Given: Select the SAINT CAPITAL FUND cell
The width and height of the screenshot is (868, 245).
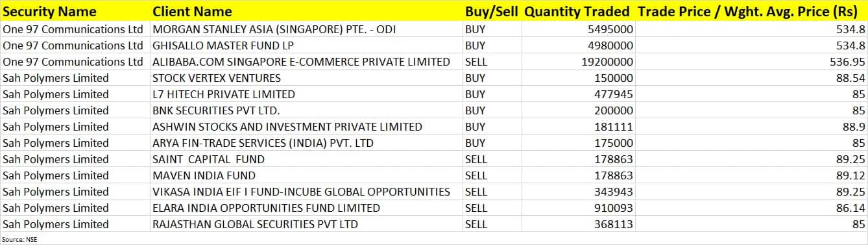Looking at the screenshot, I should coord(306,159).
